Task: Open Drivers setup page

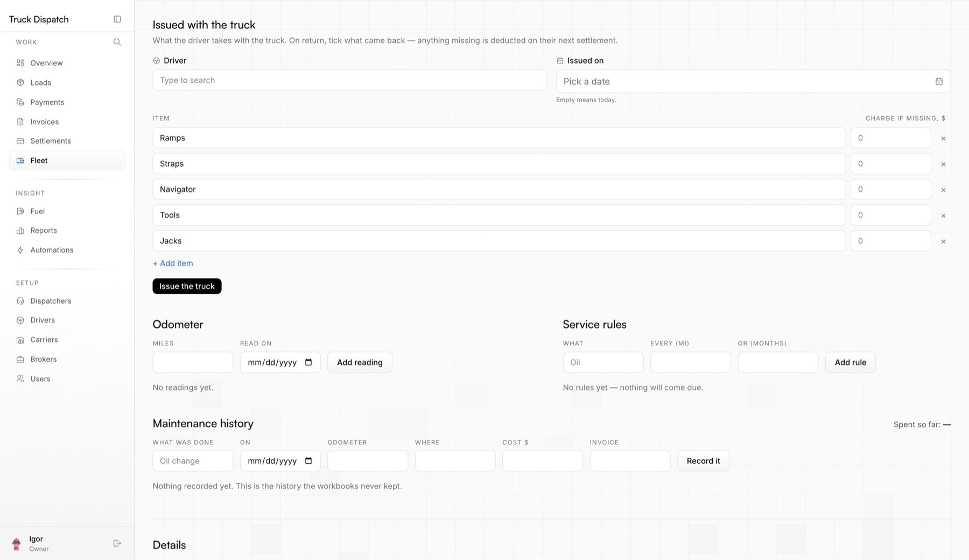Action: pyautogui.click(x=67, y=320)
